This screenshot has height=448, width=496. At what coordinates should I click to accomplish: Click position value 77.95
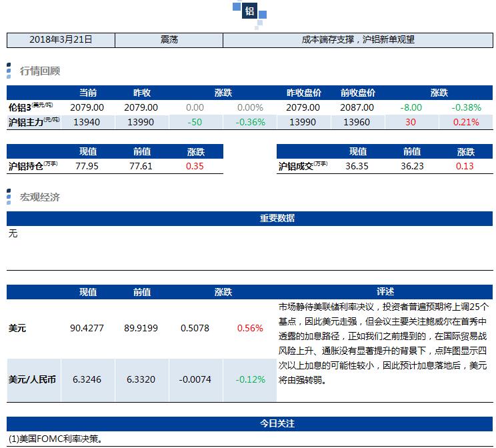click(x=87, y=166)
